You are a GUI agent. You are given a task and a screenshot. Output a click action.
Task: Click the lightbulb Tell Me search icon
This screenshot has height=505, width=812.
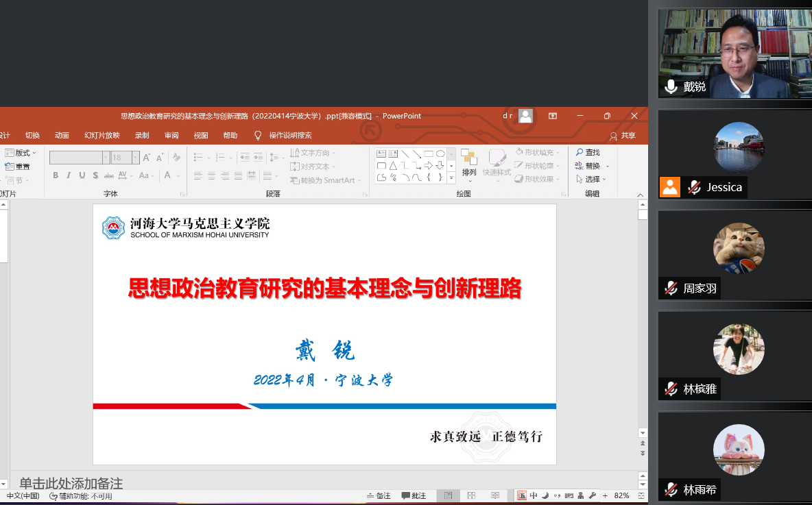click(x=259, y=136)
